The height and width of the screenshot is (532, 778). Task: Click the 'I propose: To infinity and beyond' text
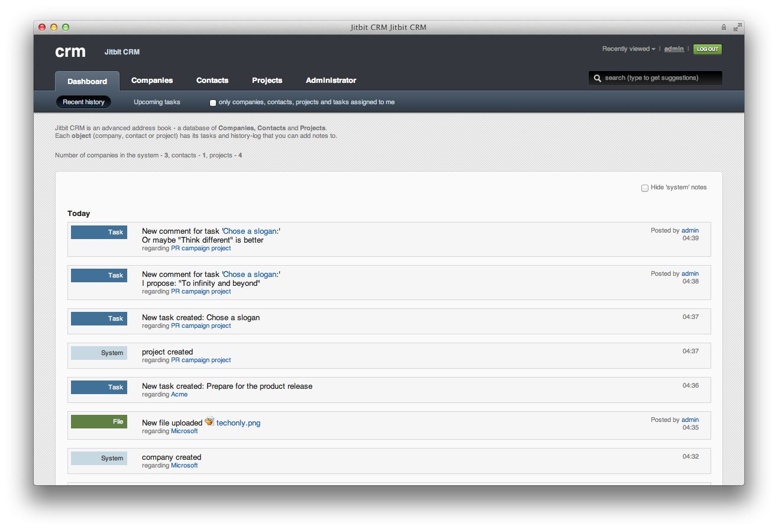point(201,283)
